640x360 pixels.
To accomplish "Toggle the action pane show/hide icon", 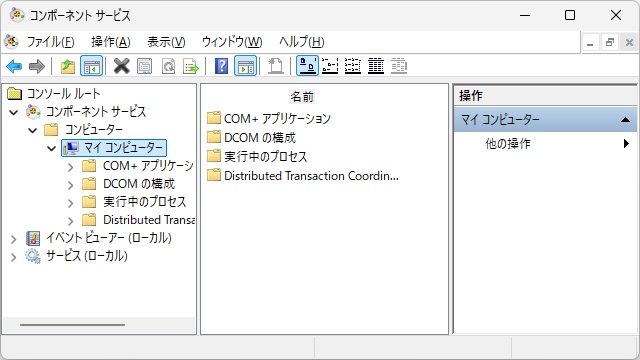I will pyautogui.click(x=245, y=66).
